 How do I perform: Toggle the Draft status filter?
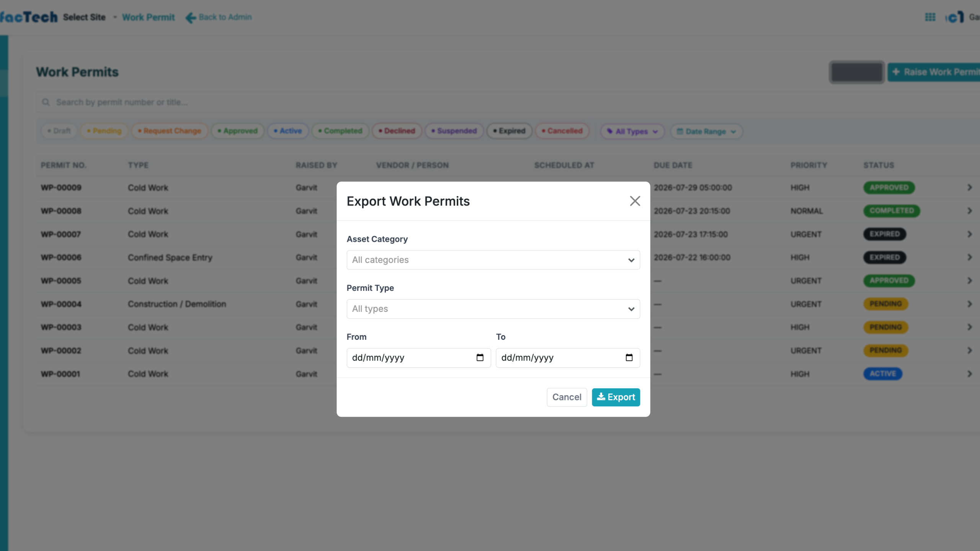click(x=59, y=131)
